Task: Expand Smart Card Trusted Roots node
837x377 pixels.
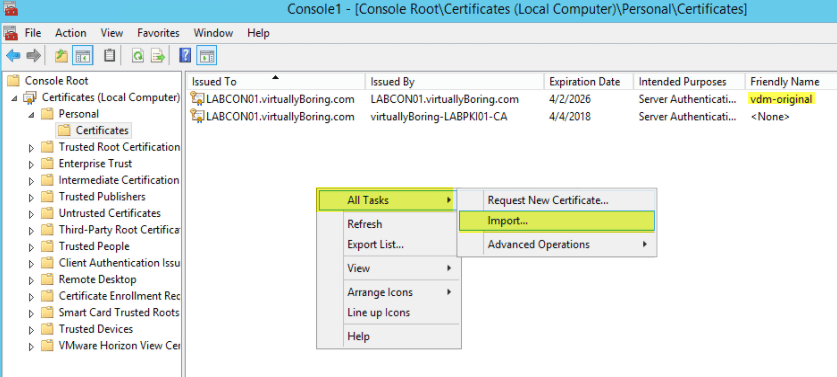Action: pyautogui.click(x=31, y=313)
